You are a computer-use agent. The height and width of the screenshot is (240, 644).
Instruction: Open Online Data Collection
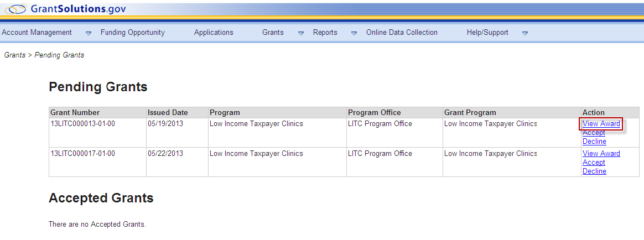pos(402,33)
